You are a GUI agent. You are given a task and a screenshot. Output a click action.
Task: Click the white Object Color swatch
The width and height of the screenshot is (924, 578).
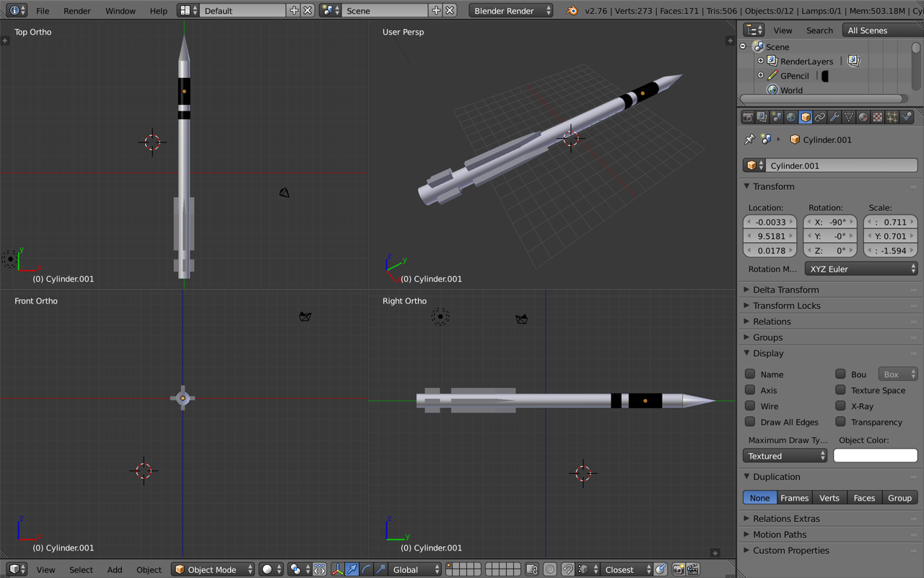(876, 456)
